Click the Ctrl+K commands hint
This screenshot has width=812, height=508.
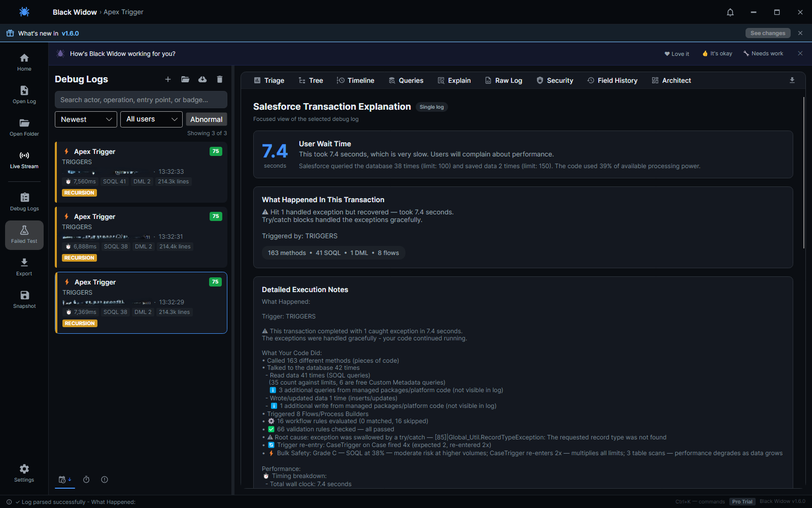tap(700, 501)
